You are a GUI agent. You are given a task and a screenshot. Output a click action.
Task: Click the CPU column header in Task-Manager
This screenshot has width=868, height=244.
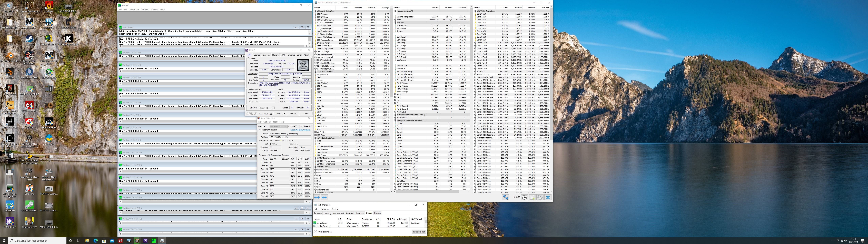(378, 219)
